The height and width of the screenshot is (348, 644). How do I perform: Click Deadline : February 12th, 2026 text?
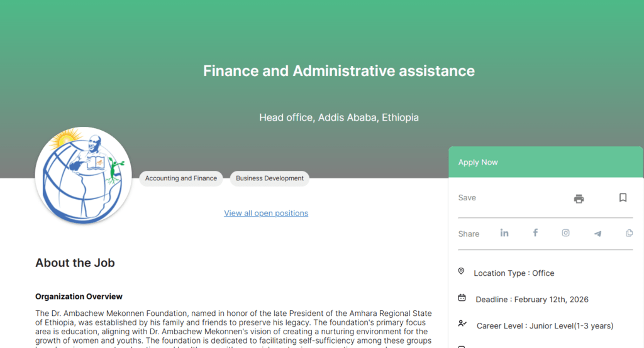click(532, 300)
